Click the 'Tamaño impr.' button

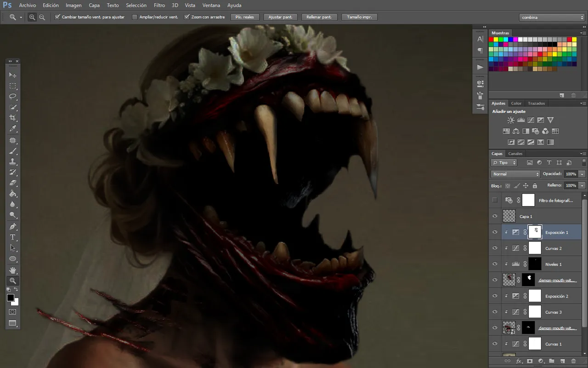click(x=360, y=17)
